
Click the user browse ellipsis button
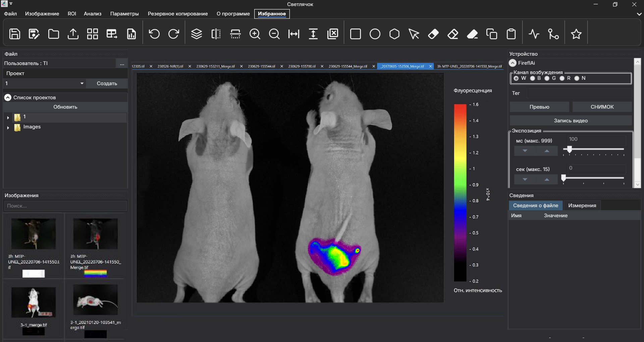122,63
